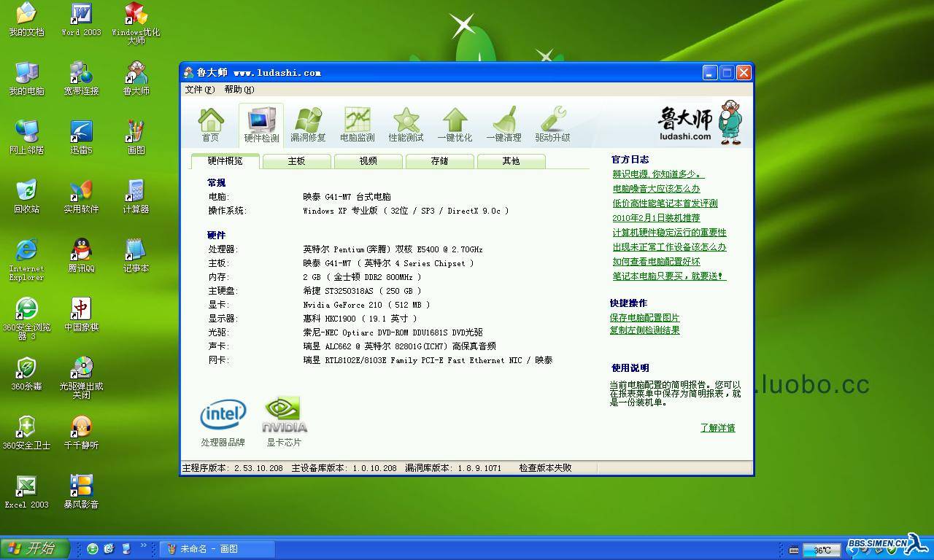Screen dimensions: 934x560
Task: Launch 360安全浏览器 desktop shortcut
Action: pyautogui.click(x=26, y=319)
